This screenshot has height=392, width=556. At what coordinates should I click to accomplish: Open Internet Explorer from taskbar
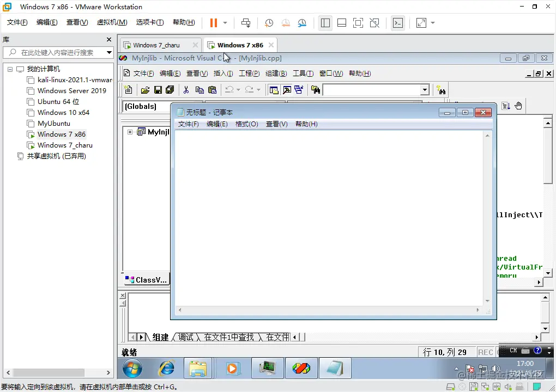pyautogui.click(x=167, y=368)
